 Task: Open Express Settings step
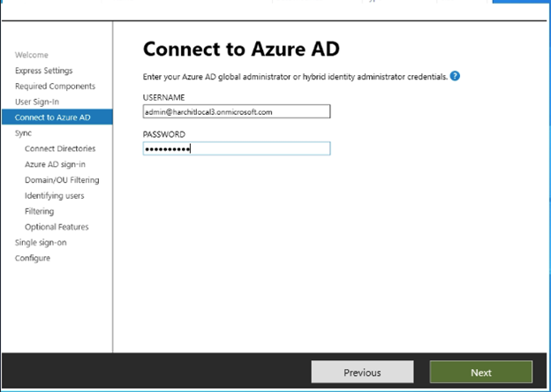pos(43,71)
